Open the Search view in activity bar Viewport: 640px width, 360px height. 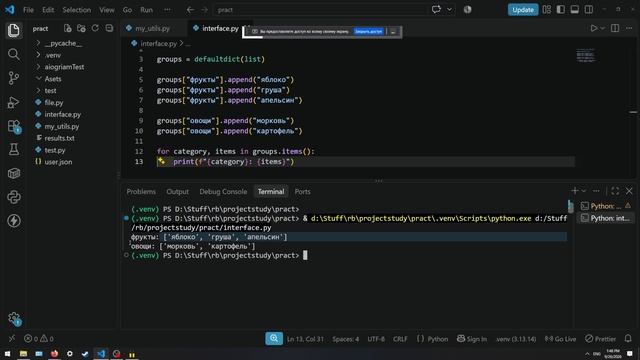click(x=13, y=54)
